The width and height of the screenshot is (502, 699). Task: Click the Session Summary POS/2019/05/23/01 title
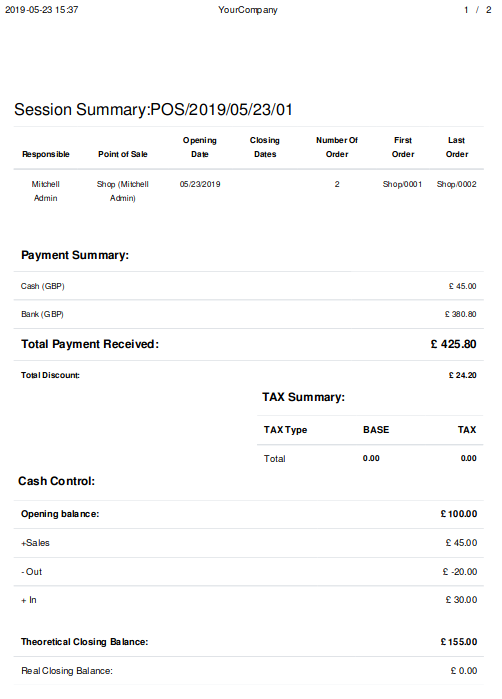pos(153,110)
